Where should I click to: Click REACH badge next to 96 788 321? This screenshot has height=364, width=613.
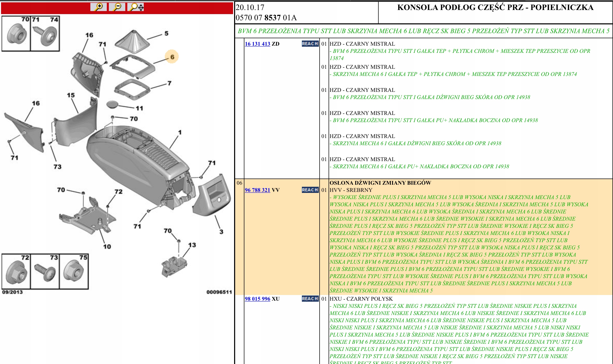click(310, 190)
